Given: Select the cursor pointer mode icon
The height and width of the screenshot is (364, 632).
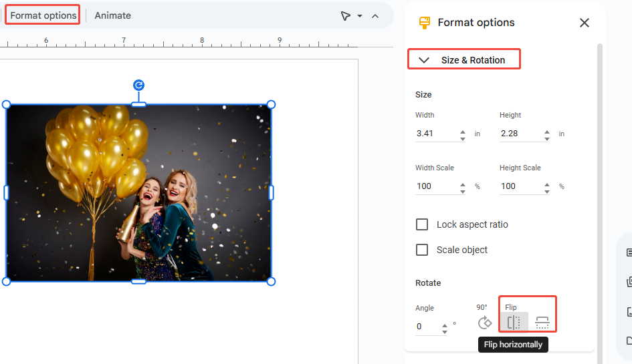Looking at the screenshot, I should 345,16.
